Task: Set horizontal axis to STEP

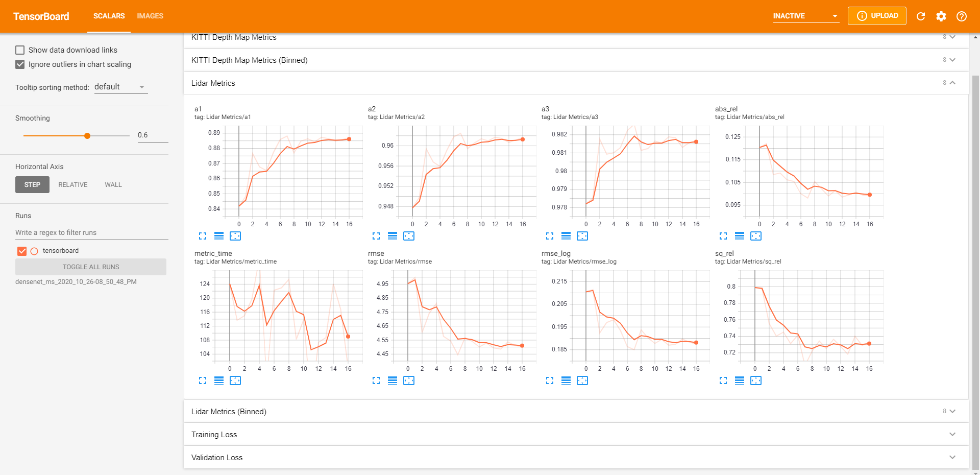Action: [x=32, y=185]
